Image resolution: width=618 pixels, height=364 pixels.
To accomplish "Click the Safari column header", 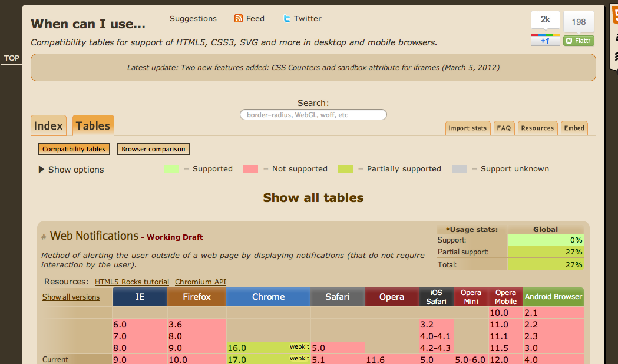I will [338, 297].
